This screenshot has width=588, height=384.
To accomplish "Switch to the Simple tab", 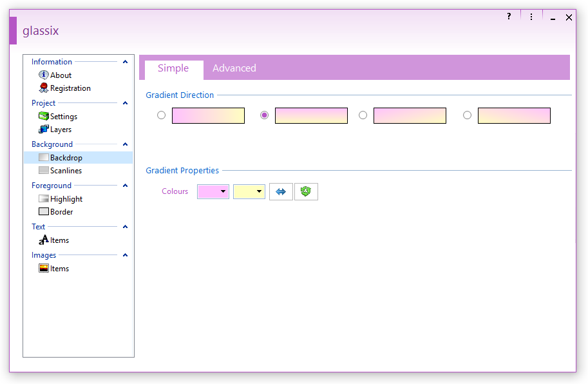I will point(173,68).
